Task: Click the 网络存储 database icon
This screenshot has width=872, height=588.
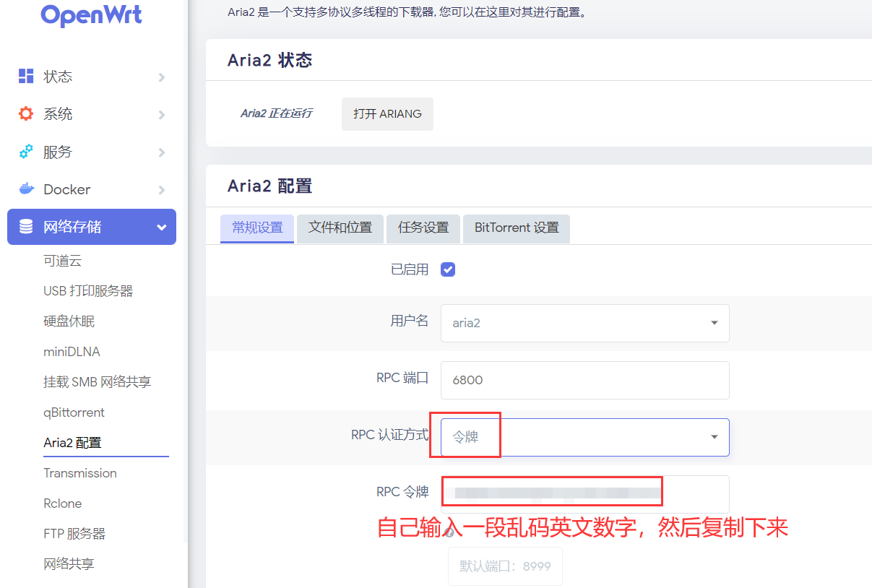Action: (26, 227)
